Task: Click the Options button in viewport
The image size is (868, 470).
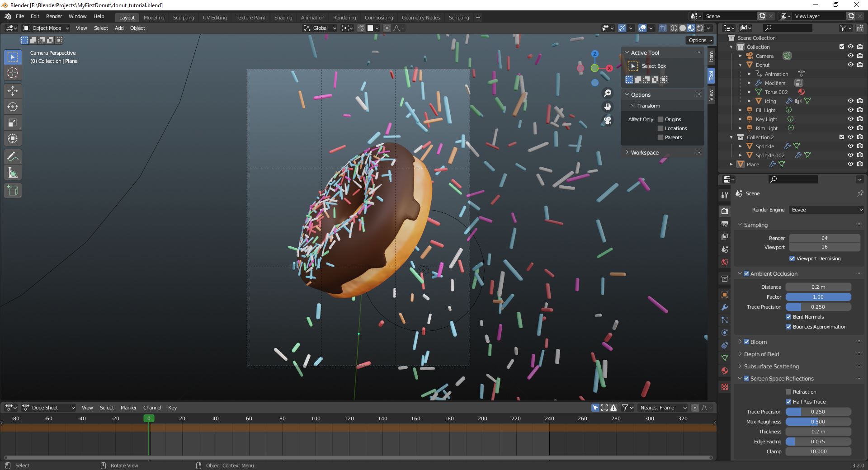Action: click(x=700, y=40)
